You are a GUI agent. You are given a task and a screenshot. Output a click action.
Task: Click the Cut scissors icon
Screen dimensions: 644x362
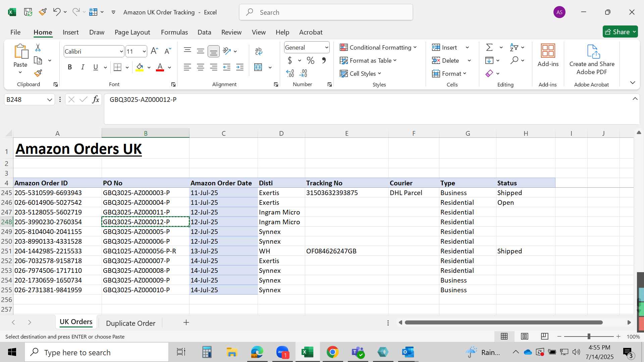[38, 48]
